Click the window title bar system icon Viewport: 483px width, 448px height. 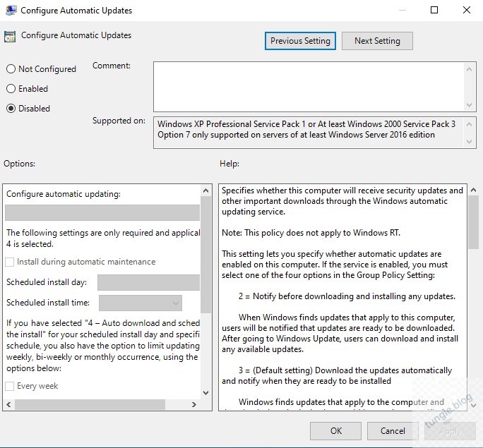[x=11, y=10]
